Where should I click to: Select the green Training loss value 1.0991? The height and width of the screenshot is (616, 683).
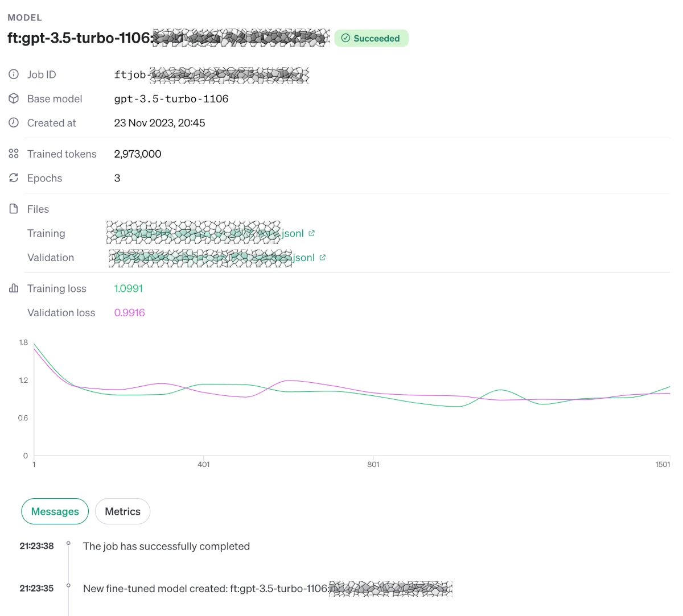coord(128,288)
